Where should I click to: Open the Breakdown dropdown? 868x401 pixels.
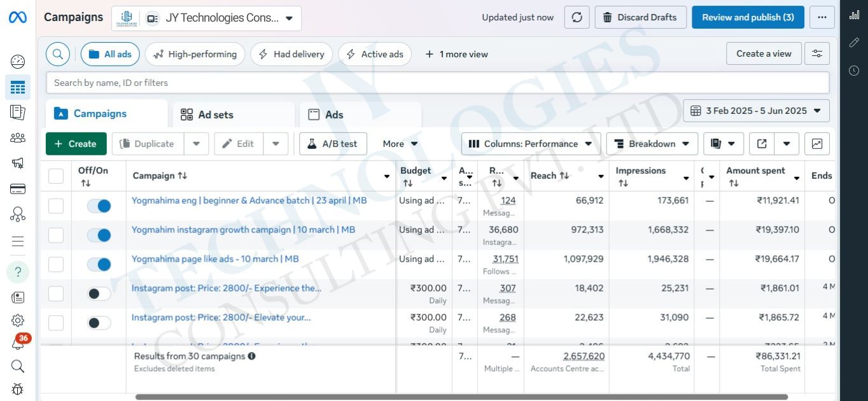[x=652, y=144]
